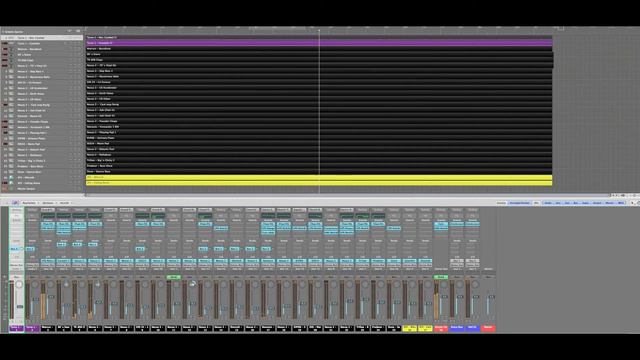Click the Stereo Out volume fader
Screen dimensions: 640x360
(444, 297)
